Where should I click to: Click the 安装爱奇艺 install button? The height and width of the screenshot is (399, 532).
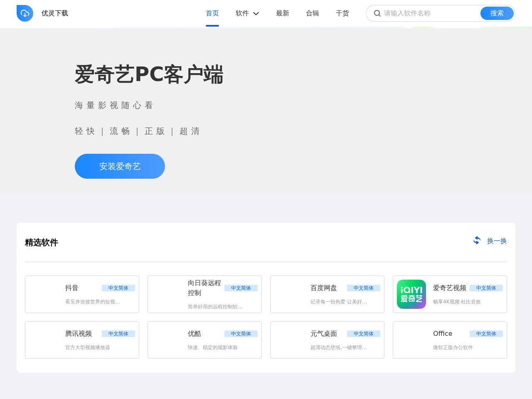coord(120,166)
